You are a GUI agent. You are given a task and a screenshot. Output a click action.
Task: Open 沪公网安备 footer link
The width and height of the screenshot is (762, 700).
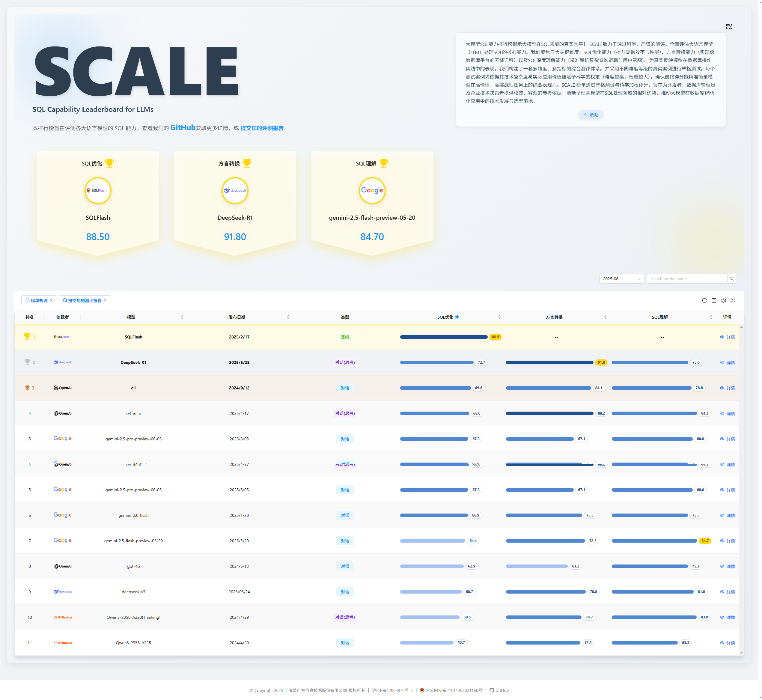pos(451,690)
